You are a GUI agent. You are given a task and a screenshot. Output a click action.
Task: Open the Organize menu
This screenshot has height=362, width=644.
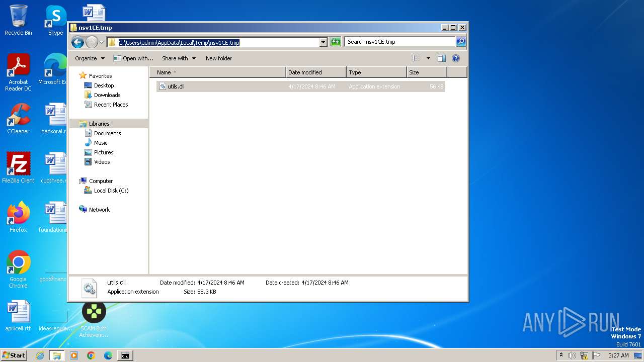(x=90, y=58)
